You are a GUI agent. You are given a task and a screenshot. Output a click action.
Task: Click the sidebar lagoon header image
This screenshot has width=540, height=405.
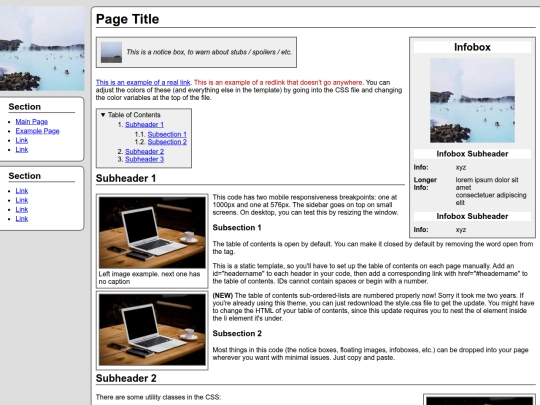point(42,49)
